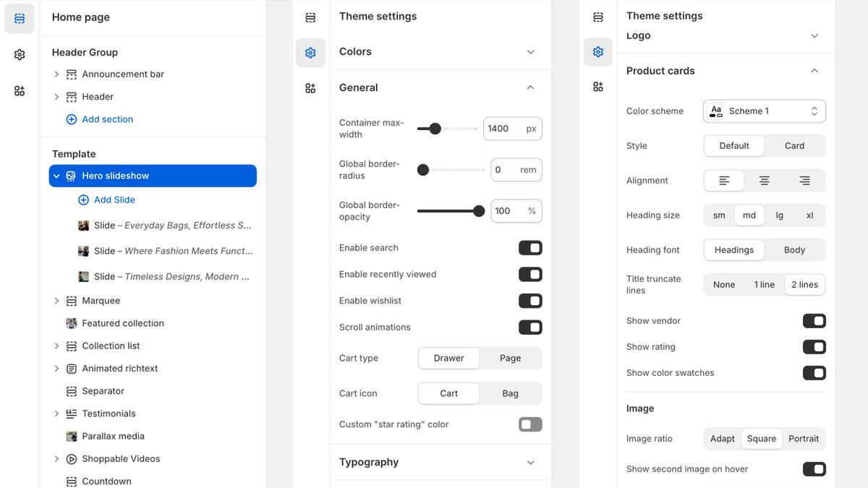
Task: Select center alignment for product cards
Action: click(x=764, y=180)
